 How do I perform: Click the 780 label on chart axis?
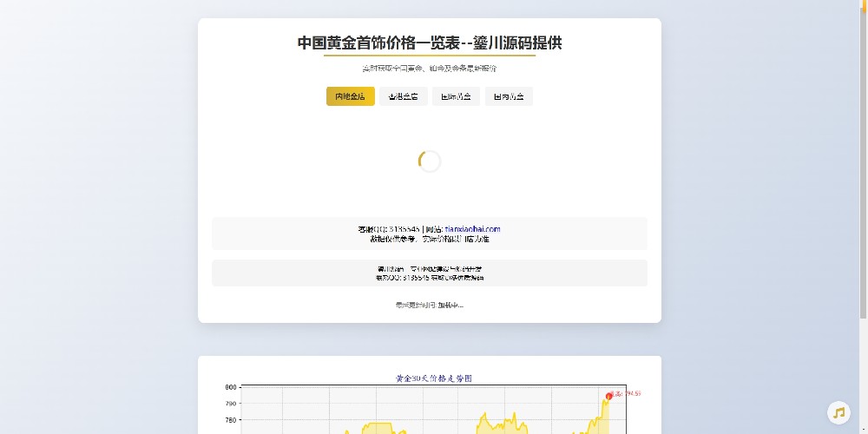231,420
